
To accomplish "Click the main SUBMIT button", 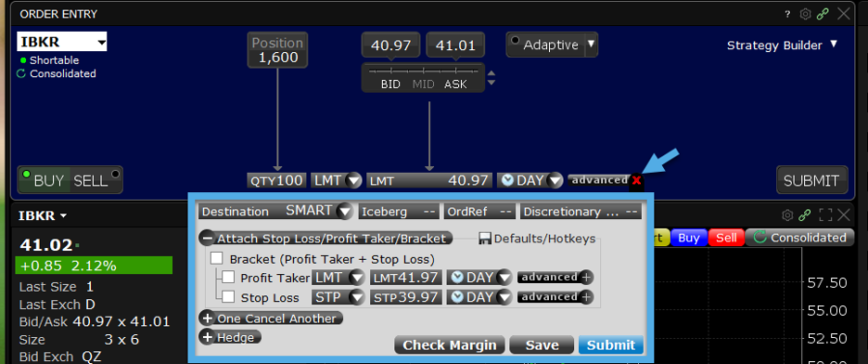I will click(x=811, y=180).
